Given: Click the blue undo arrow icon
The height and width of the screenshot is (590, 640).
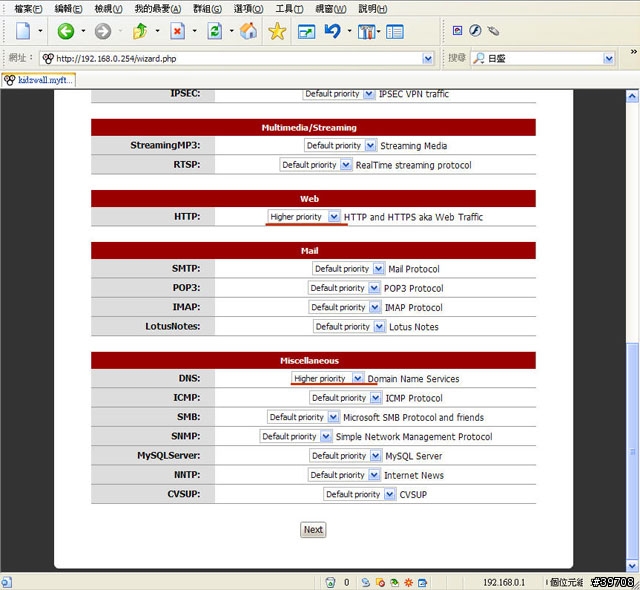Looking at the screenshot, I should 333,31.
